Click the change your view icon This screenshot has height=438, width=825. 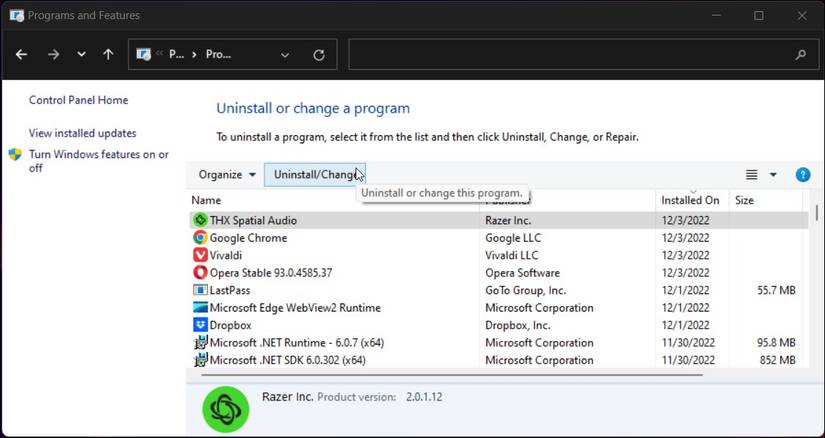[x=751, y=174]
